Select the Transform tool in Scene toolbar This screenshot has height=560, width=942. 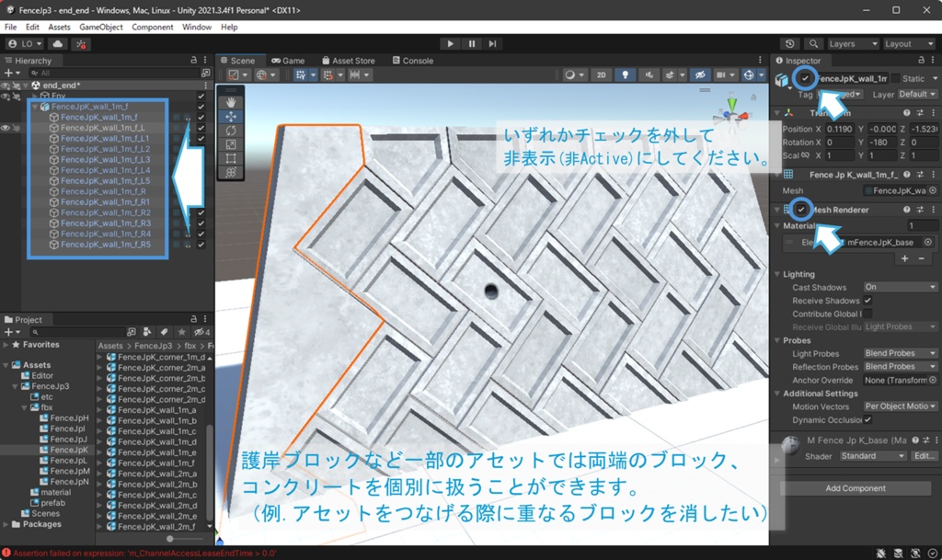231,172
